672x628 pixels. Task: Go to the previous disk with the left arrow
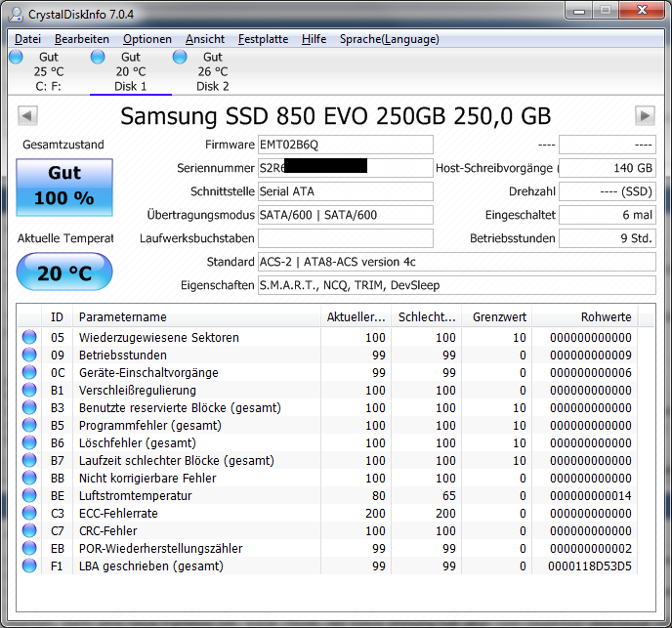(28, 116)
